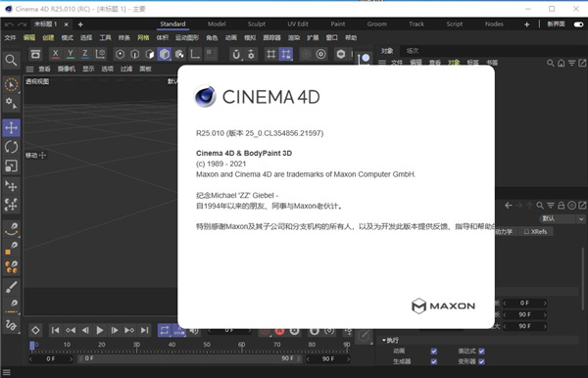Toggle the 新界面 switch
Image resolution: width=588 pixels, height=378 pixels.
578,24
